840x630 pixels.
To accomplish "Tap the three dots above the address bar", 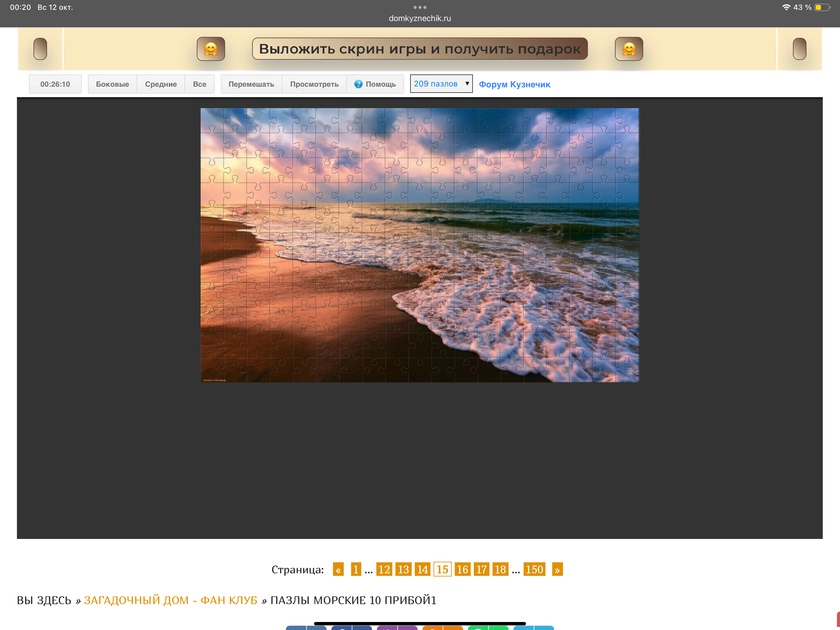I will coord(420,7).
